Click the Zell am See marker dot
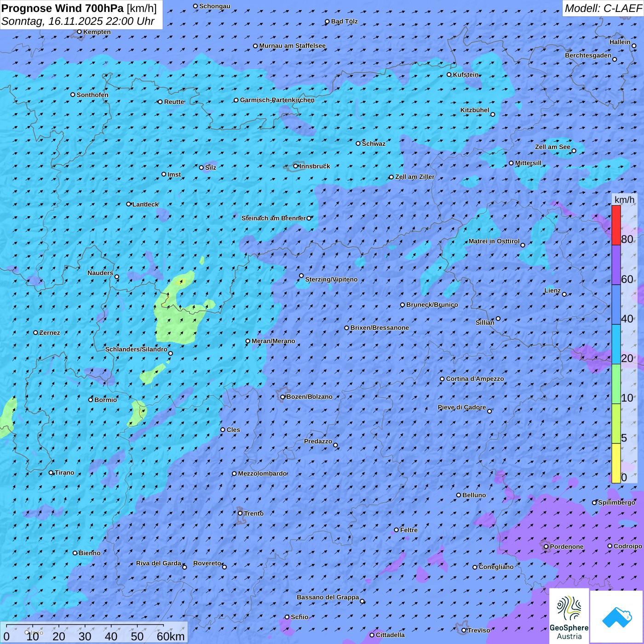The width and height of the screenshot is (644, 644). click(x=574, y=151)
